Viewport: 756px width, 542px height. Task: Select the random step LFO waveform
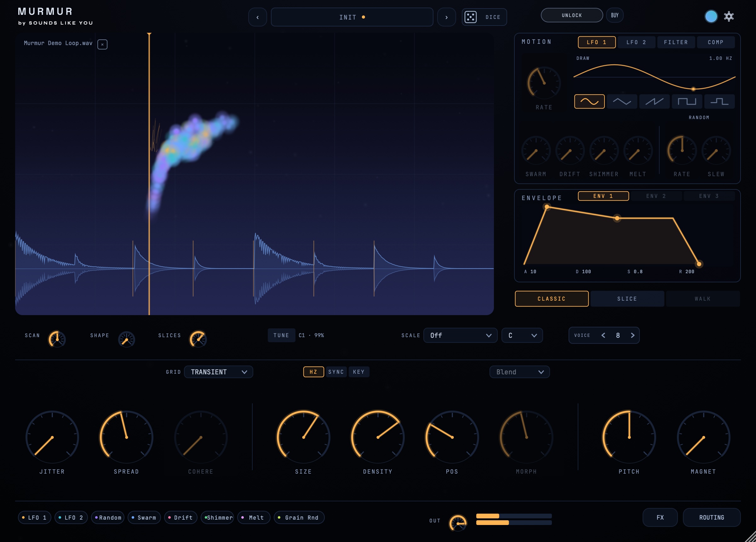[719, 101]
